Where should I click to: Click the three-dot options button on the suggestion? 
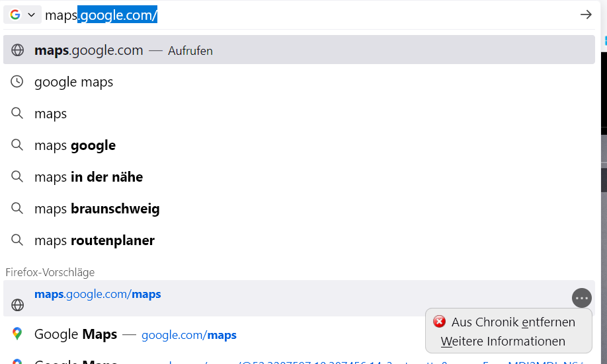click(x=581, y=298)
